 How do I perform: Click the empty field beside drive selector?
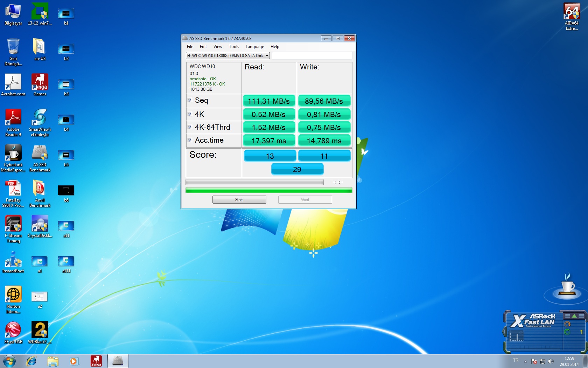(312, 56)
